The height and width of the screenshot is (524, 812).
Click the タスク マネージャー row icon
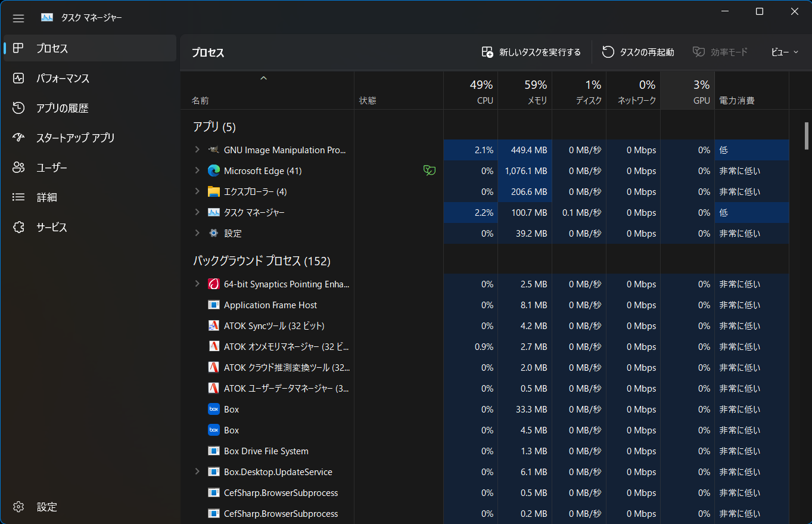tap(214, 213)
